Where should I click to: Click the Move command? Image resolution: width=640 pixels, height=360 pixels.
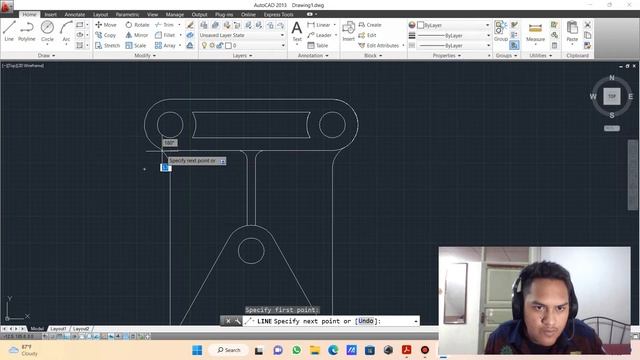106,25
